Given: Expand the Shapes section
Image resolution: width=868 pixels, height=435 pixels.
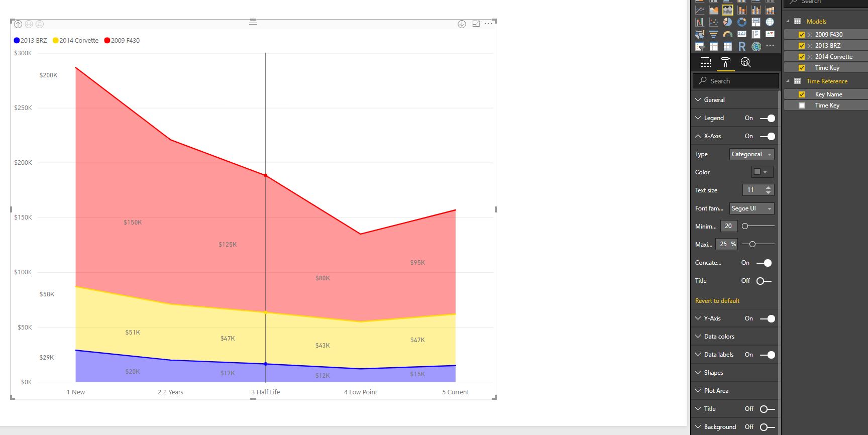Looking at the screenshot, I should click(734, 373).
